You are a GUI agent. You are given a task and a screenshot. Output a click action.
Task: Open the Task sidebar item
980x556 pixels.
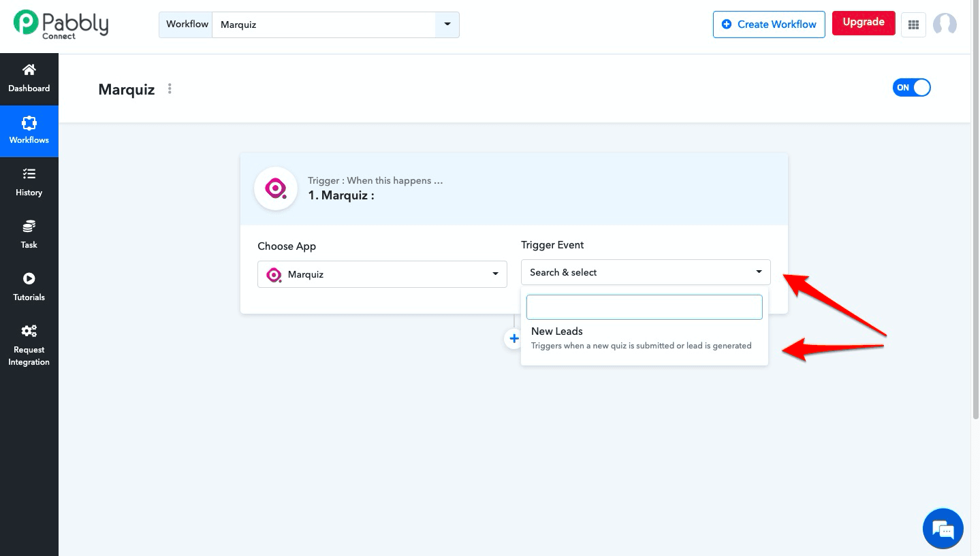point(29,235)
